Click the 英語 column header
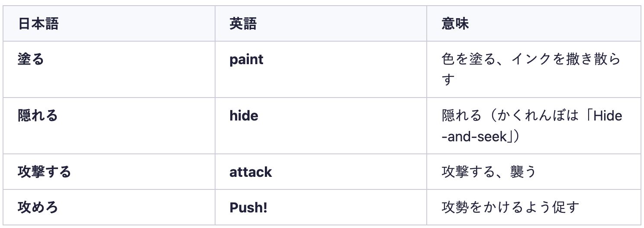The image size is (644, 228). (243, 24)
